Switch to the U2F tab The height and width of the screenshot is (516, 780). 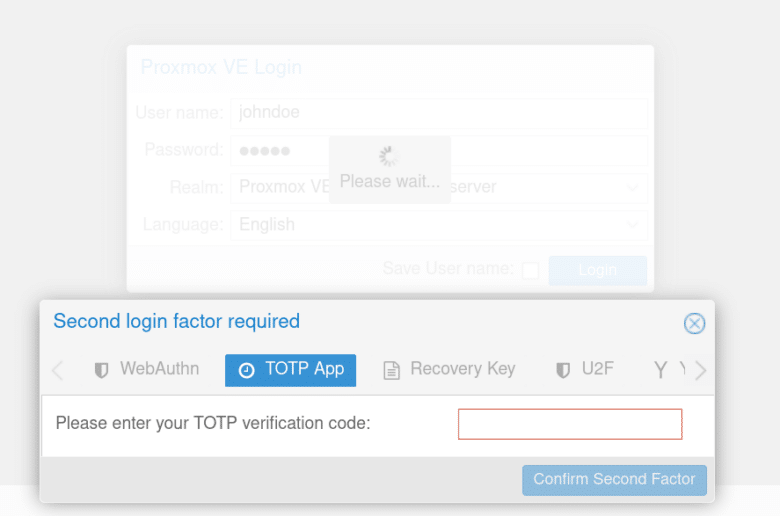(x=584, y=369)
